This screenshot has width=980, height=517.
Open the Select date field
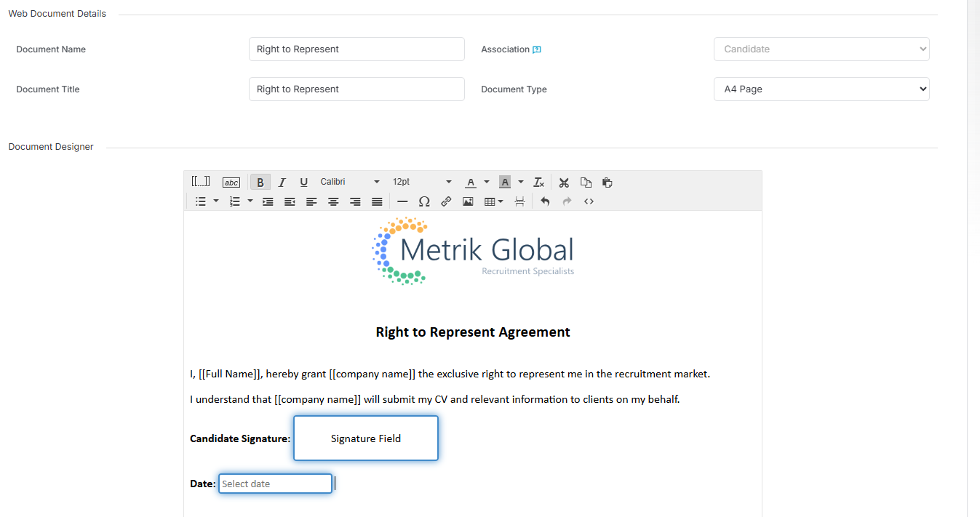pyautogui.click(x=276, y=484)
